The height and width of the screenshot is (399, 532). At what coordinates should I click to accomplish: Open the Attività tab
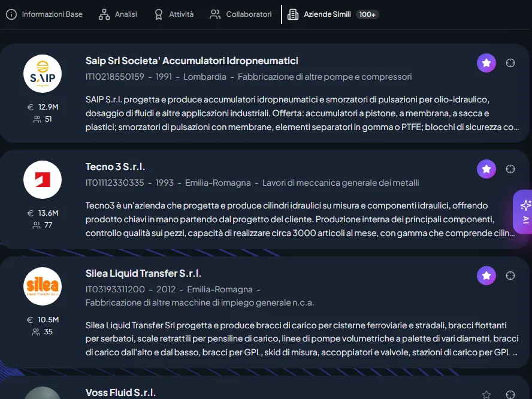(174, 14)
